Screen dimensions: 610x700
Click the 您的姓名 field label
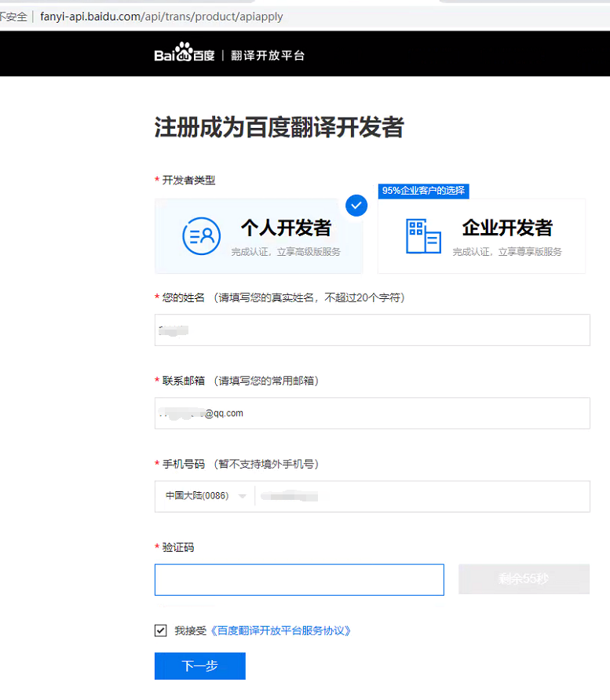click(184, 297)
